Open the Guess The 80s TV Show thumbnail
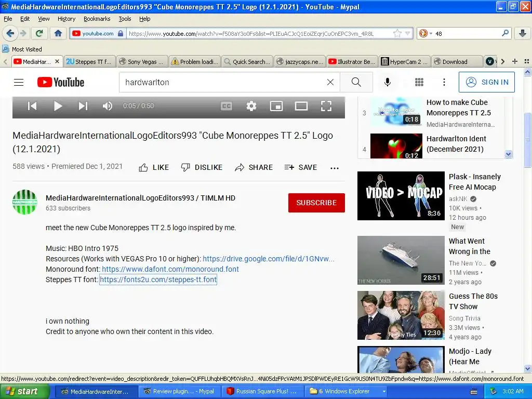532x399 pixels. coord(401,315)
